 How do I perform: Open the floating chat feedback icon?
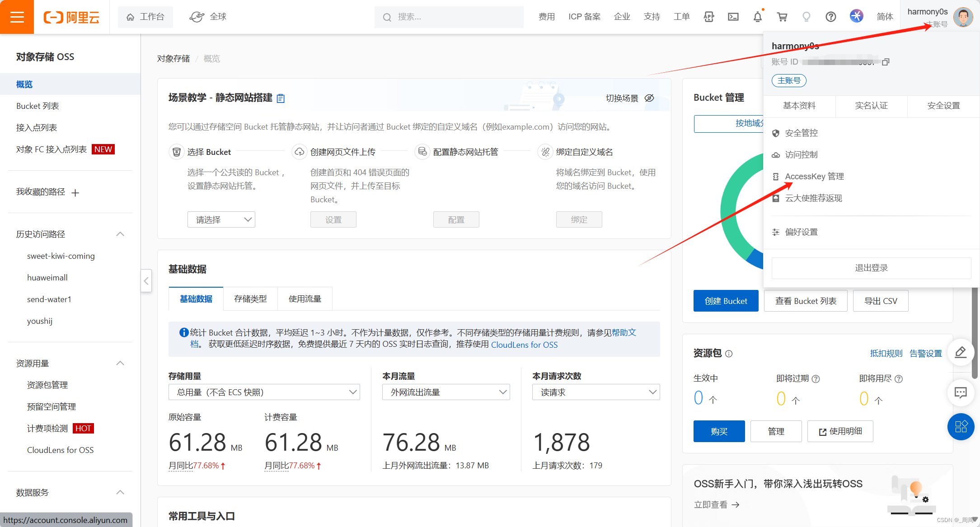coord(961,392)
